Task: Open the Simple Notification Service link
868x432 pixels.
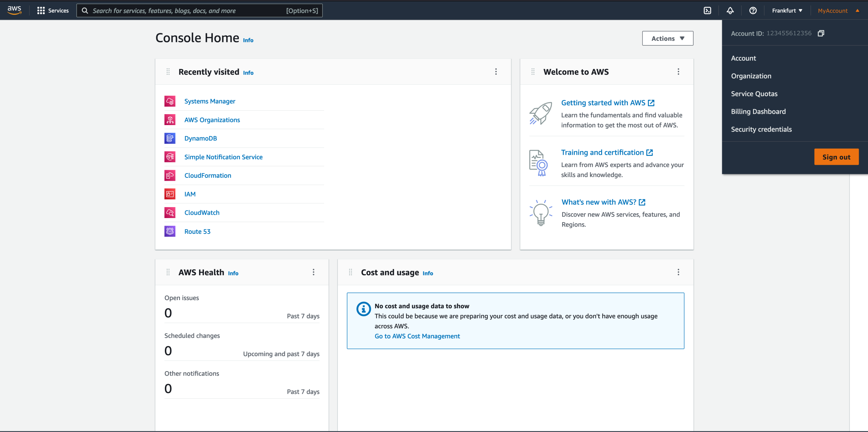Action: 223,157
